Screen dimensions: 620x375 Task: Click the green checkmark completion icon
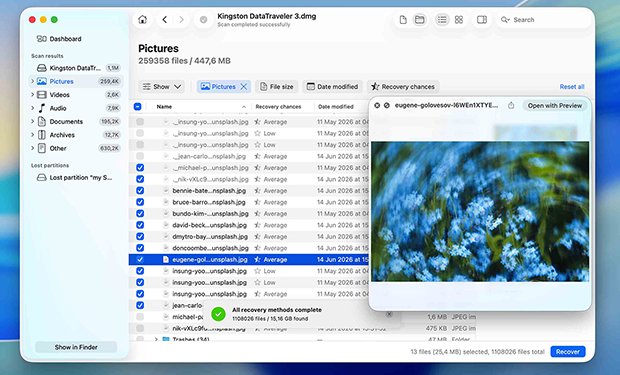coord(218,314)
